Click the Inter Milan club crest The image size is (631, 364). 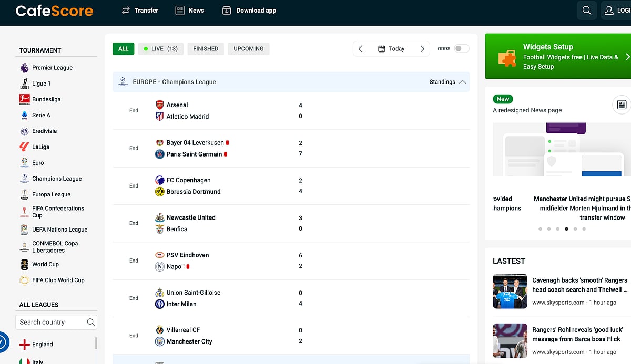tap(160, 304)
